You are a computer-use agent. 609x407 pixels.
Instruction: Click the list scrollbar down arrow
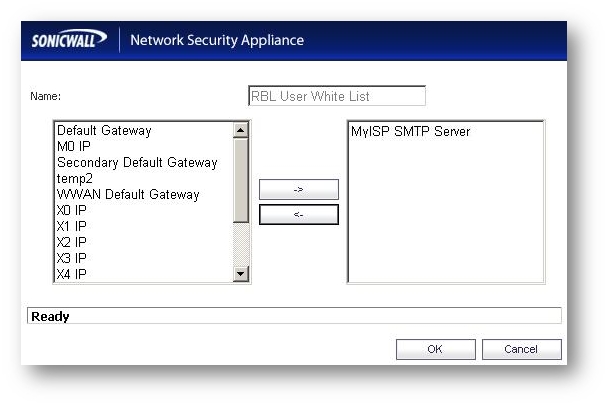pos(241,274)
